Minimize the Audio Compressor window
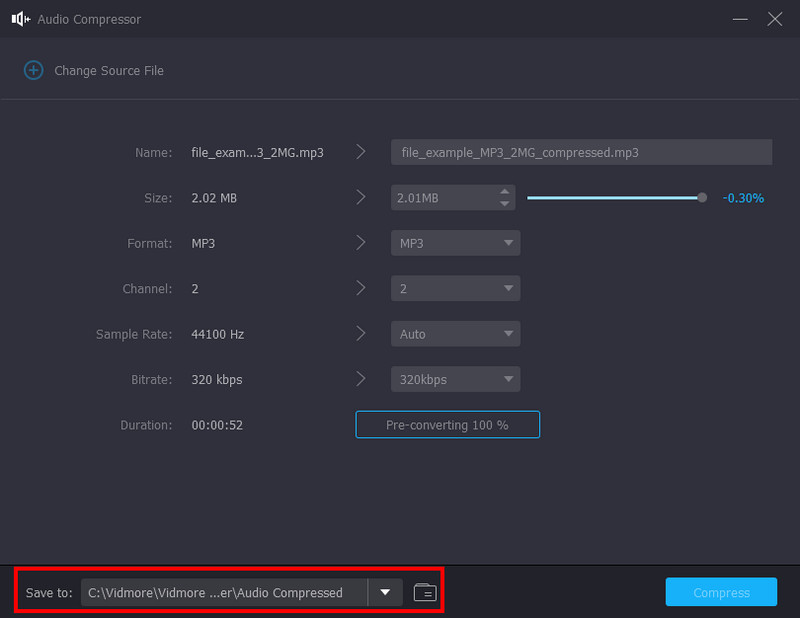Image resolution: width=800 pixels, height=618 pixels. 740,19
